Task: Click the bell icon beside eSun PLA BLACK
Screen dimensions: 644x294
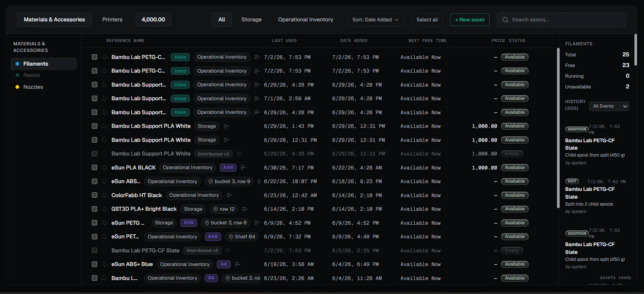Action: [104, 168]
